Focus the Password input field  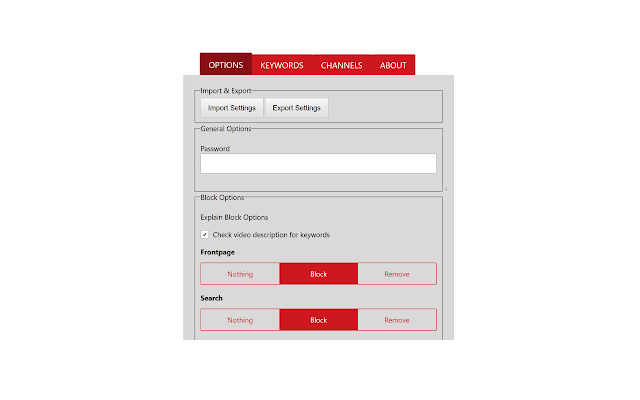[x=318, y=164]
